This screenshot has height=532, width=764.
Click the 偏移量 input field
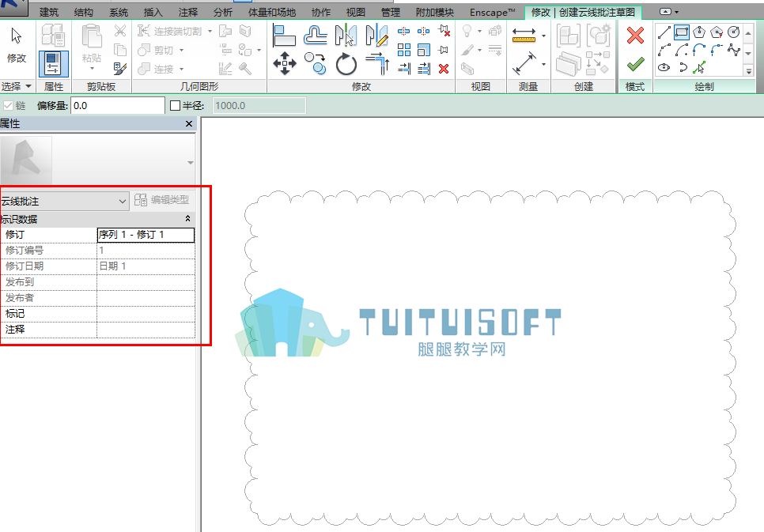pyautogui.click(x=117, y=105)
